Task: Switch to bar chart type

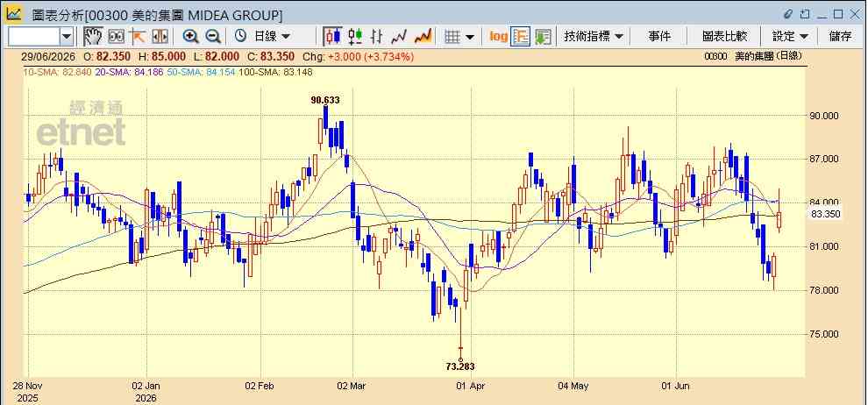Action: [376, 37]
